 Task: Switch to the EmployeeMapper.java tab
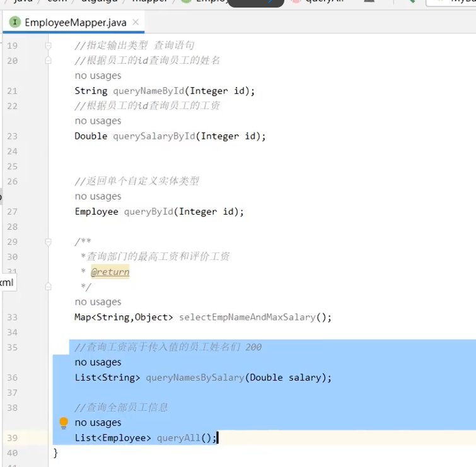75,23
